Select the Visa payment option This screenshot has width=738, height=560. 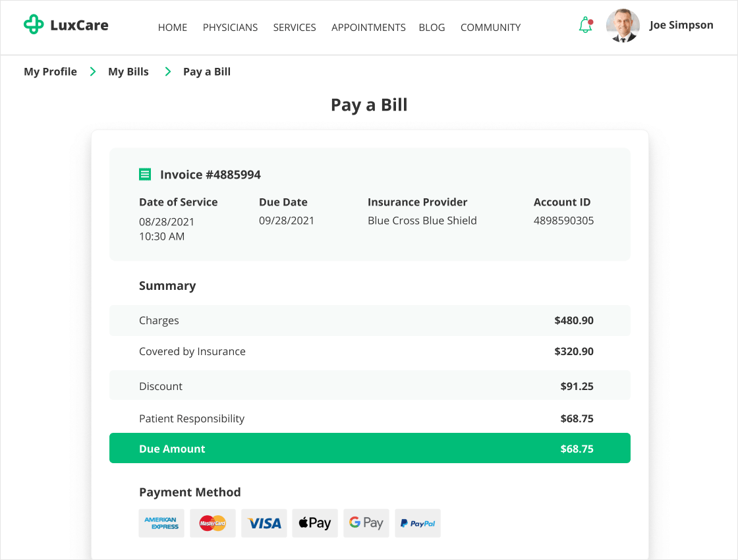tap(264, 523)
